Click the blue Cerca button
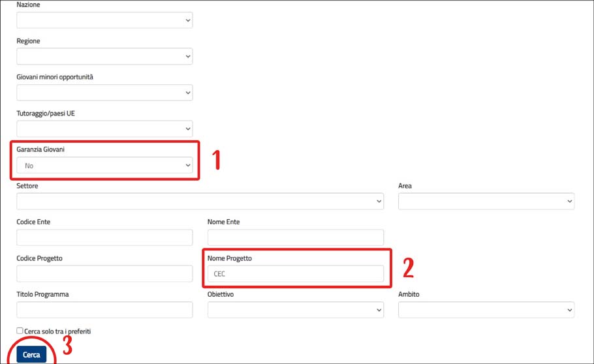The image size is (594, 364). tap(31, 354)
